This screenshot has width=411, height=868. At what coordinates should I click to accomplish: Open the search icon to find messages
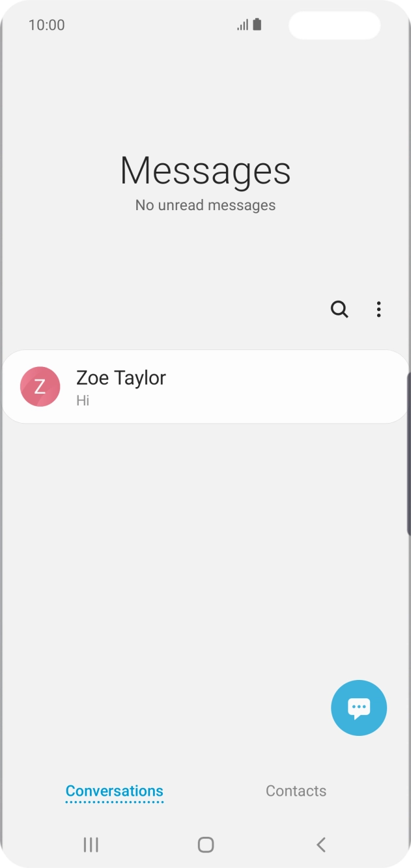[339, 309]
